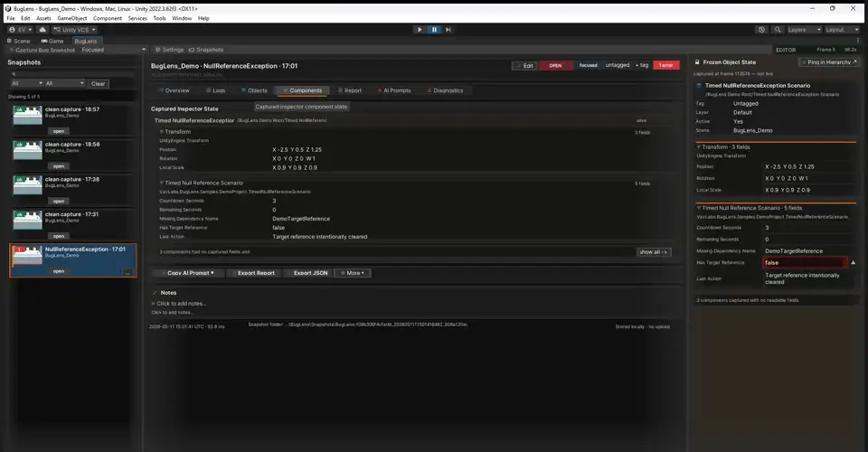
Task: Switch to the Report tab
Action: 350,90
